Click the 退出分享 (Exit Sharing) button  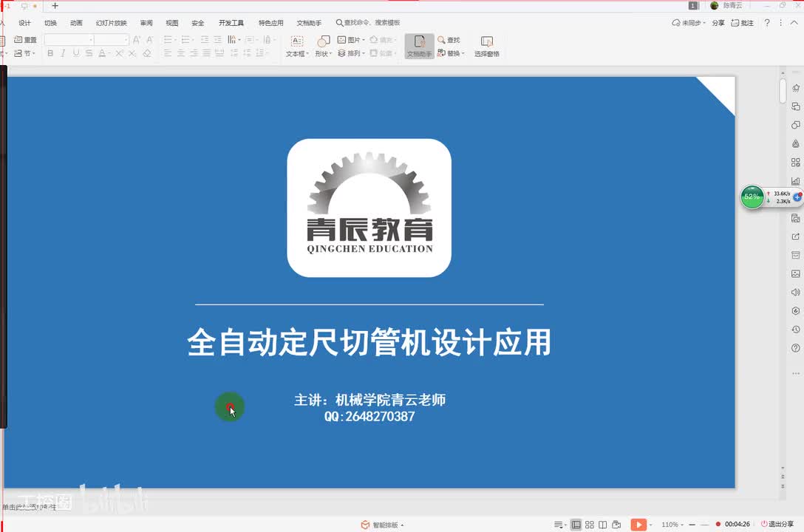pos(777,525)
